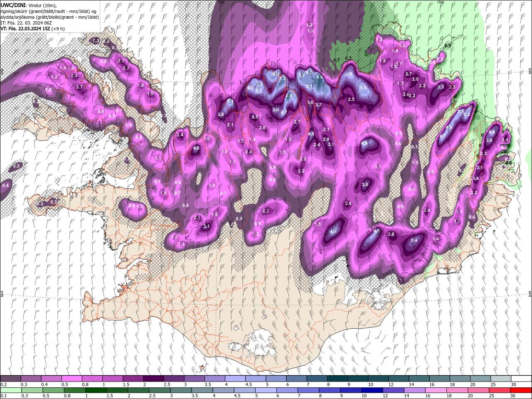Viewport: 532px width, 399px height.
Task: Pick the bright red above-30 rain-scale swatch
Action: pyautogui.click(x=521, y=390)
